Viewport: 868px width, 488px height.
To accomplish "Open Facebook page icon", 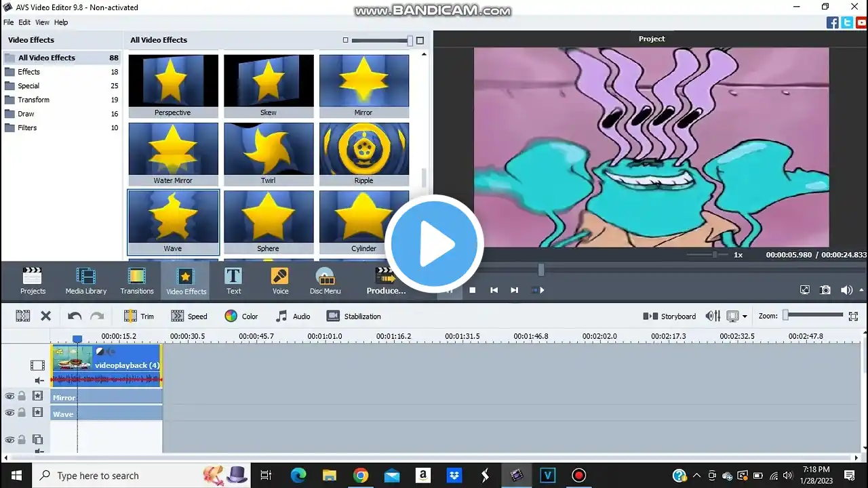I will click(833, 22).
